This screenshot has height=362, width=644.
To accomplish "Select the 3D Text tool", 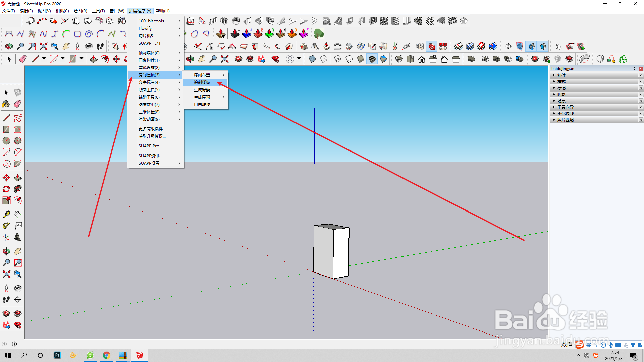I will 18,237.
